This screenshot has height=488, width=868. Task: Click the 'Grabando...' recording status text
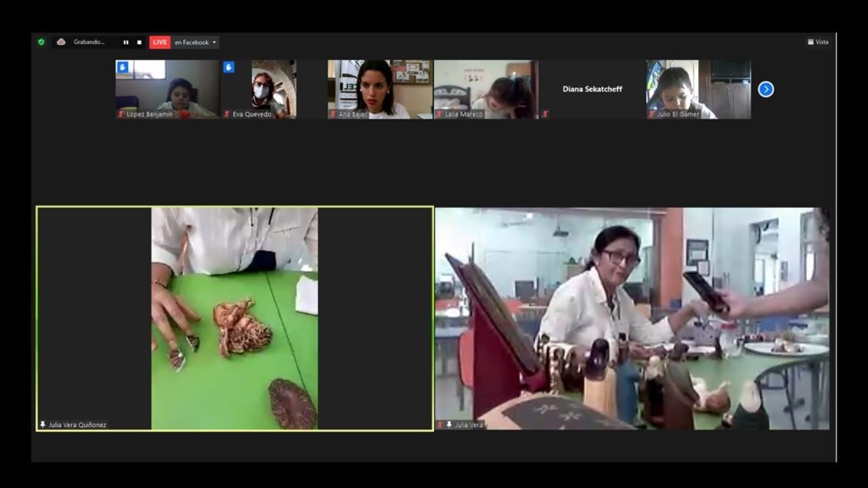click(89, 42)
